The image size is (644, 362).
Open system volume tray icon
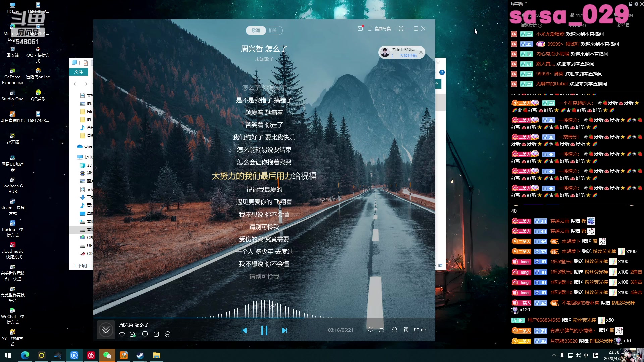(578, 355)
